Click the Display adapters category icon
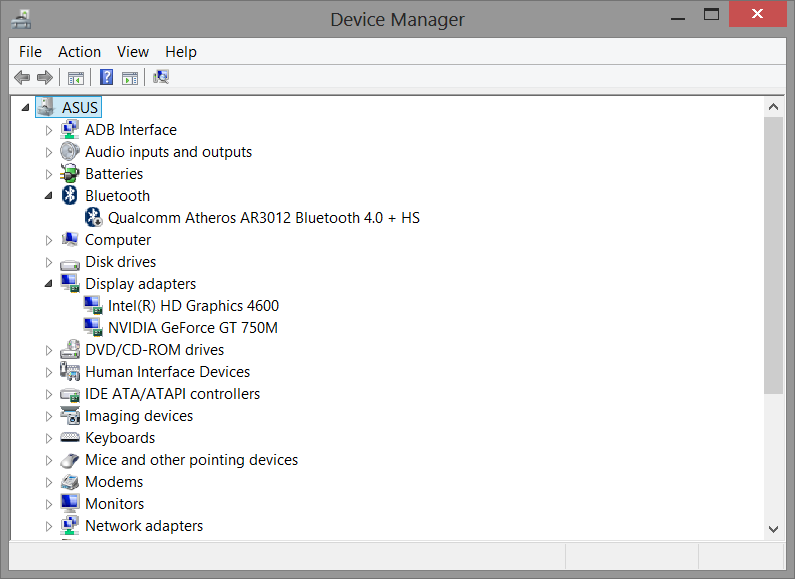Screen dimensions: 795x579 point(69,283)
